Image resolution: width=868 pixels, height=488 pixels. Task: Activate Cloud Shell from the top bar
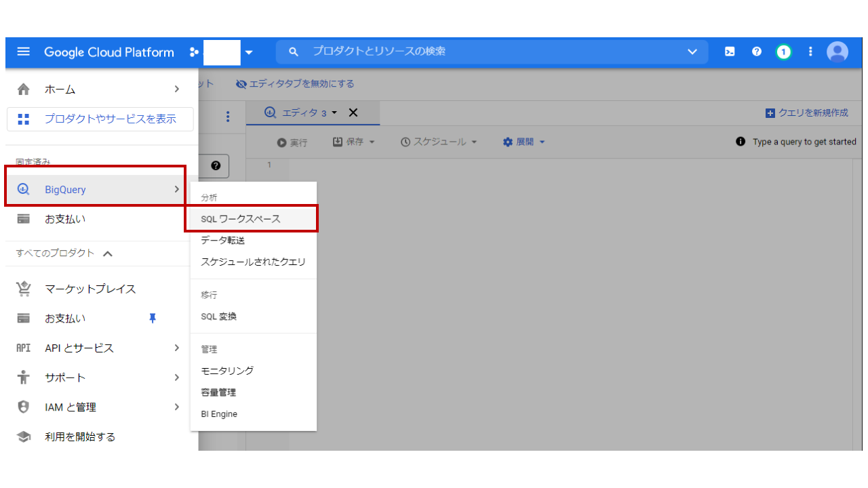[x=729, y=52]
